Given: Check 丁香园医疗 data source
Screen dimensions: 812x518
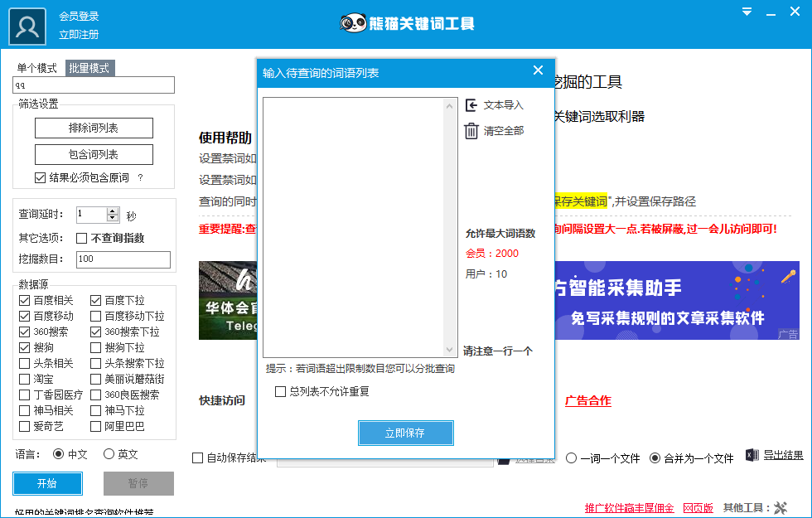Looking at the screenshot, I should point(24,395).
